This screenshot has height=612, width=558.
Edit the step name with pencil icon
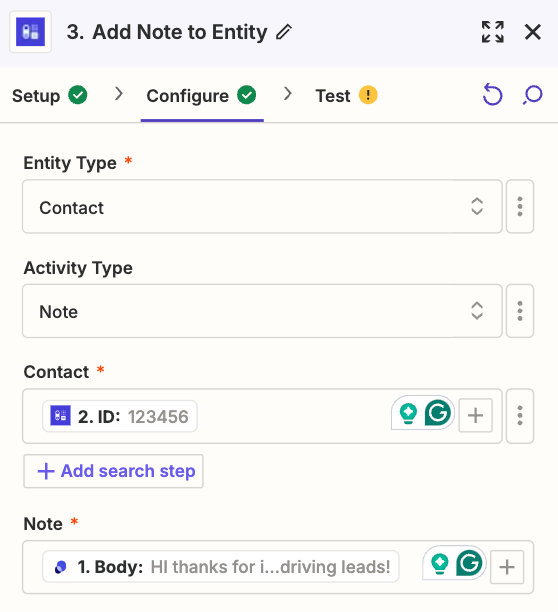click(284, 32)
